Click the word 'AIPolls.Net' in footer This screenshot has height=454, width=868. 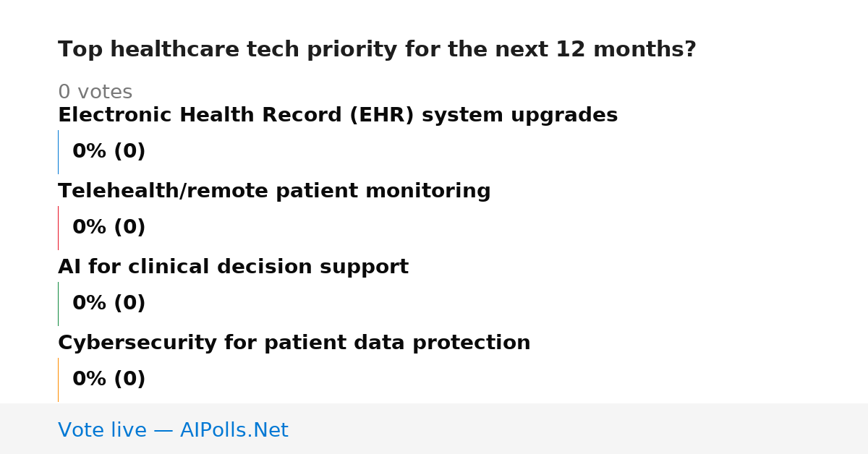234,431
